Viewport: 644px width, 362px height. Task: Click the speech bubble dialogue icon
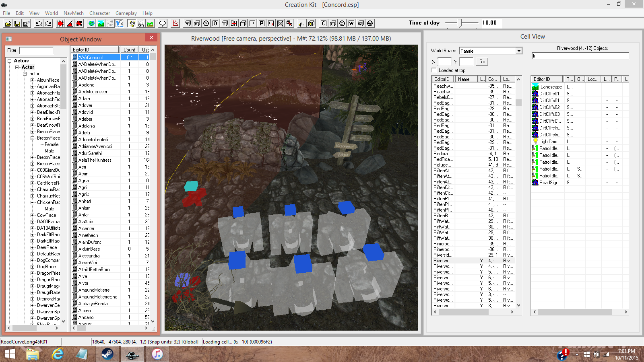tap(163, 24)
